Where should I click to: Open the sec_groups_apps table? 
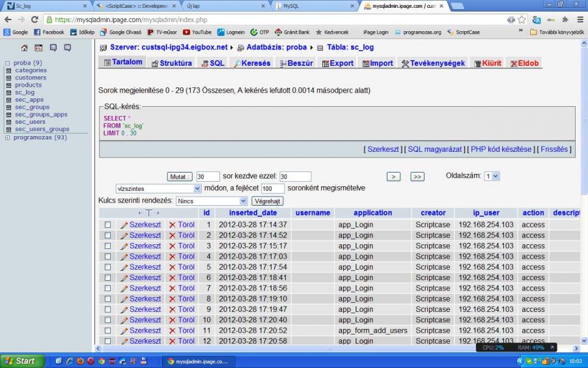41,115
